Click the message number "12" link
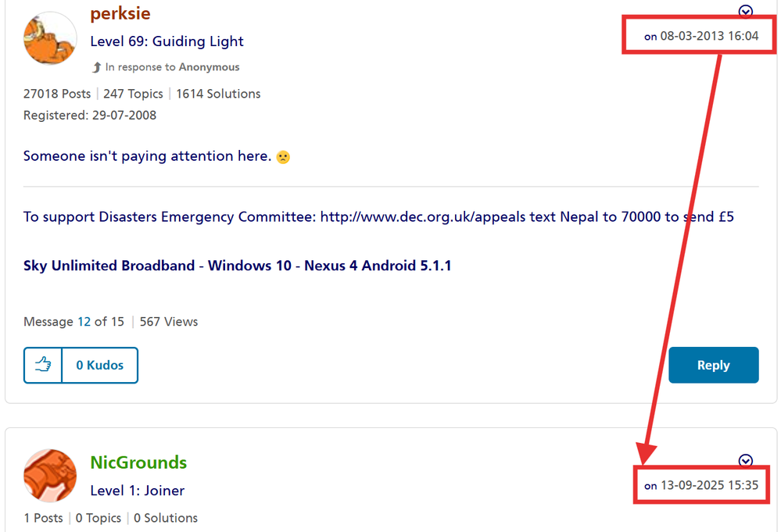This screenshot has height=532, width=781. pyautogui.click(x=84, y=321)
